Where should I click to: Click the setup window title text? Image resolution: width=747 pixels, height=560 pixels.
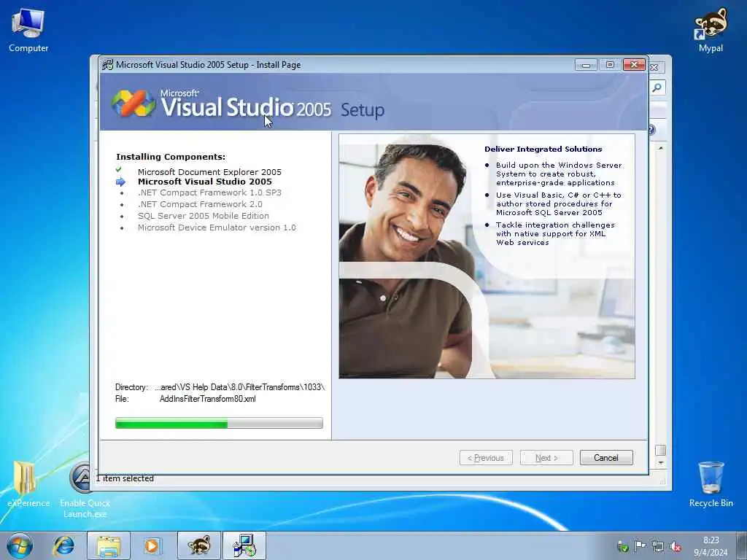(x=208, y=65)
